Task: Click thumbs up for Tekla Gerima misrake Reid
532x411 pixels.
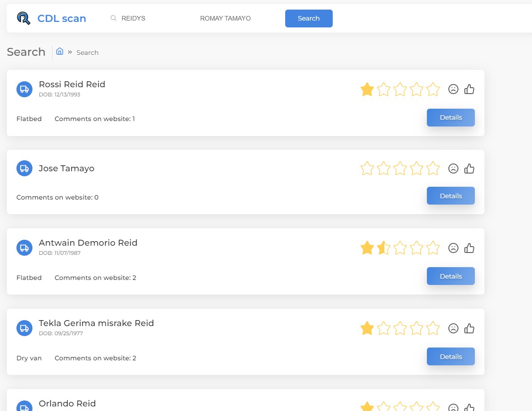Action: tap(469, 328)
